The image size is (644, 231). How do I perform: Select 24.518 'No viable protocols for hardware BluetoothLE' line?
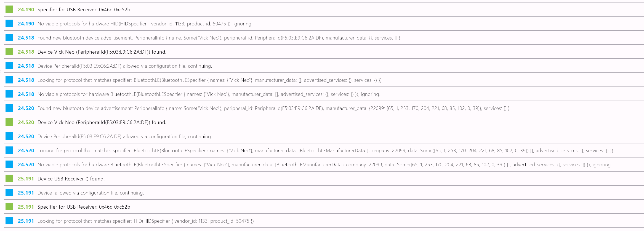209,94
